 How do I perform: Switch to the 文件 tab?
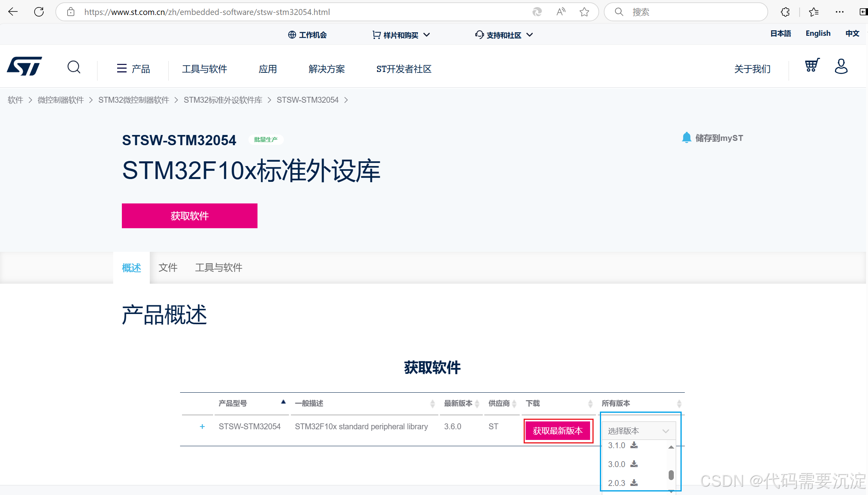coord(168,268)
